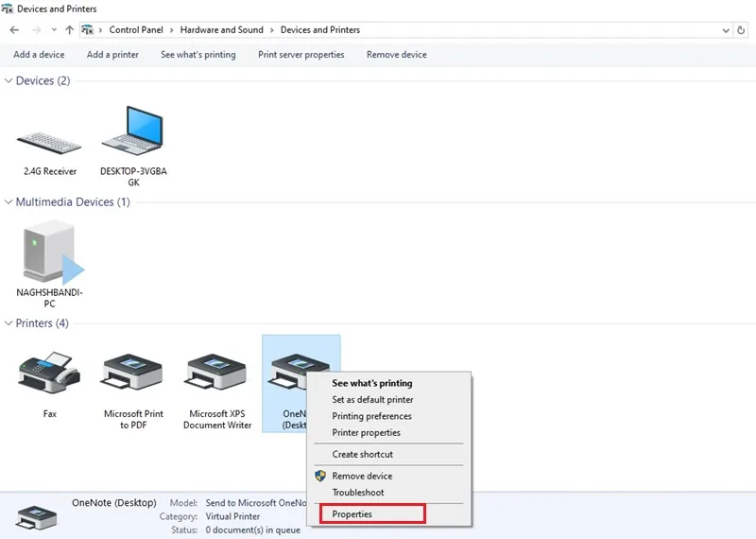Click Hardware and Sound breadcrumb
The width and height of the screenshot is (756, 539).
coord(222,30)
